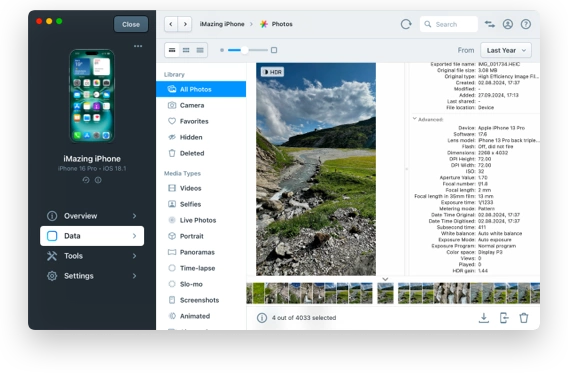The image size is (568, 376).
Task: Click the large zoom square icon
Action: 274,50
